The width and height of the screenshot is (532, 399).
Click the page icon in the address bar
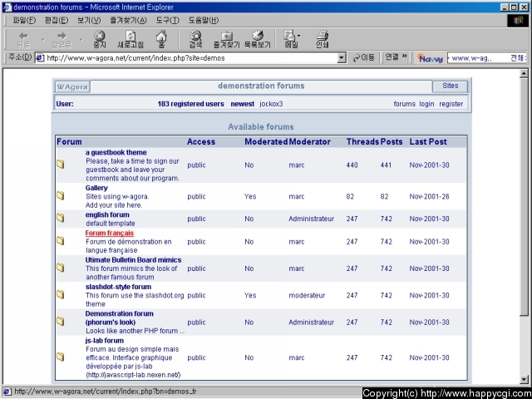click(x=40, y=58)
